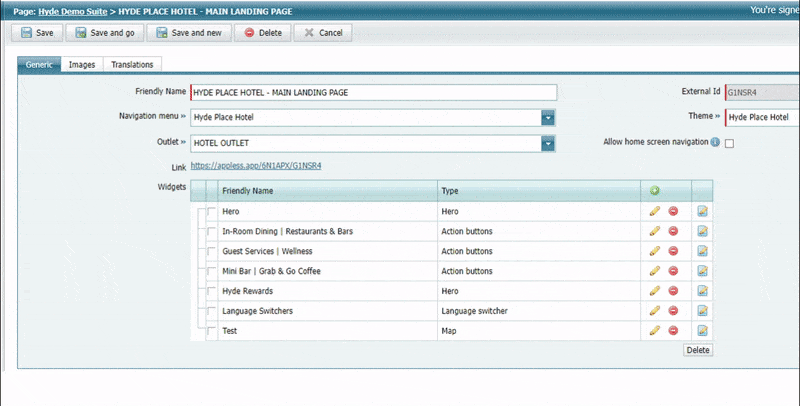800x406 pixels.
Task: Open notes icon for Hyde Rewards row
Action: pyautogui.click(x=703, y=291)
